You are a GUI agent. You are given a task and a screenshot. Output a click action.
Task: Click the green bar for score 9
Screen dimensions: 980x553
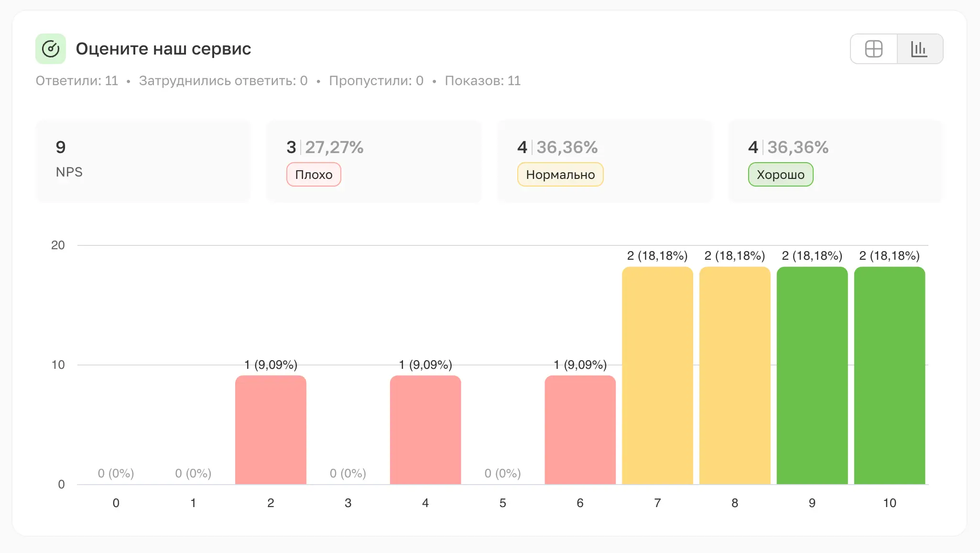[x=812, y=376]
